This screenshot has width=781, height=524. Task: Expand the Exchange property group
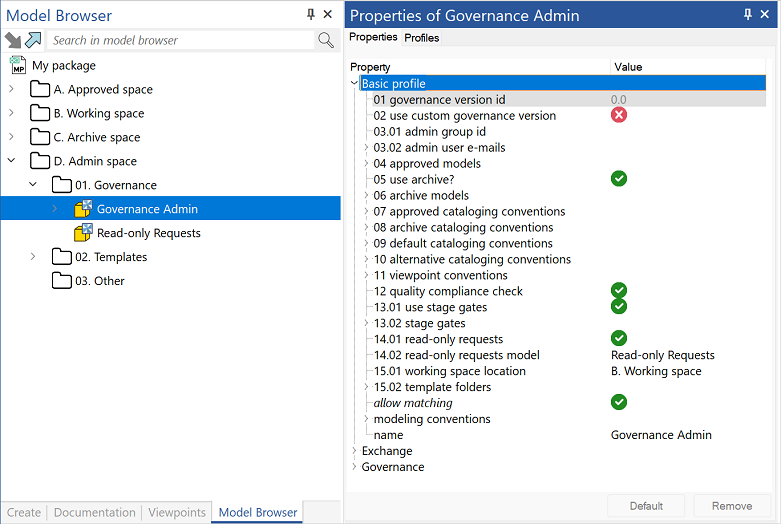(354, 451)
